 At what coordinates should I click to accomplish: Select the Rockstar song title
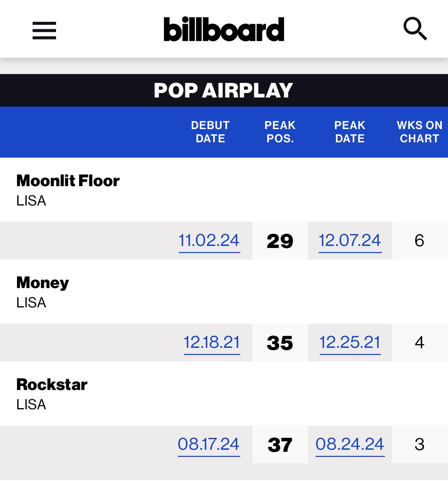click(52, 385)
